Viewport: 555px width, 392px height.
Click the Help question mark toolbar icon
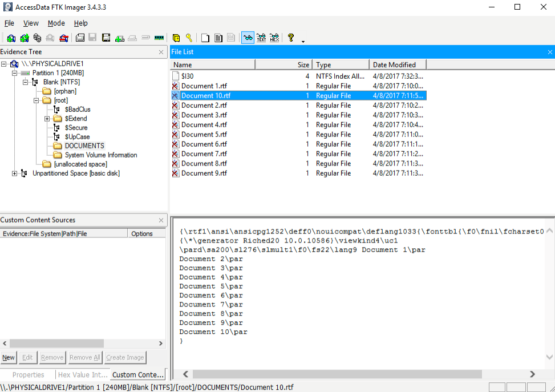(291, 38)
